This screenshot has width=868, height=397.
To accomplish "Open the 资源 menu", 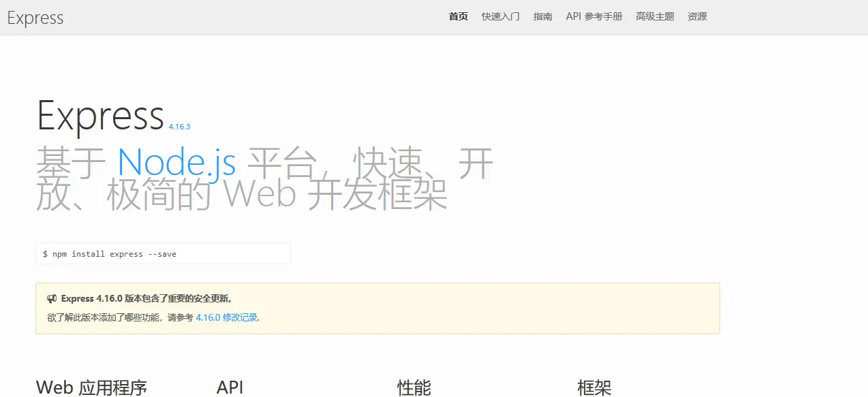I will coord(698,16).
